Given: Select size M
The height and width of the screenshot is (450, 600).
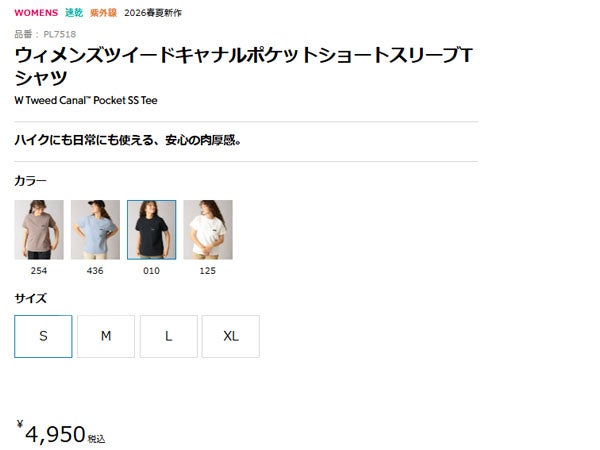Looking at the screenshot, I should [x=106, y=336].
